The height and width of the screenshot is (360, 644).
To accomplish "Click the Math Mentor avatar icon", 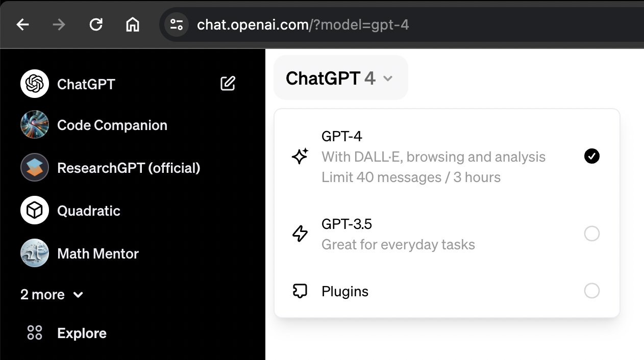I will (35, 253).
